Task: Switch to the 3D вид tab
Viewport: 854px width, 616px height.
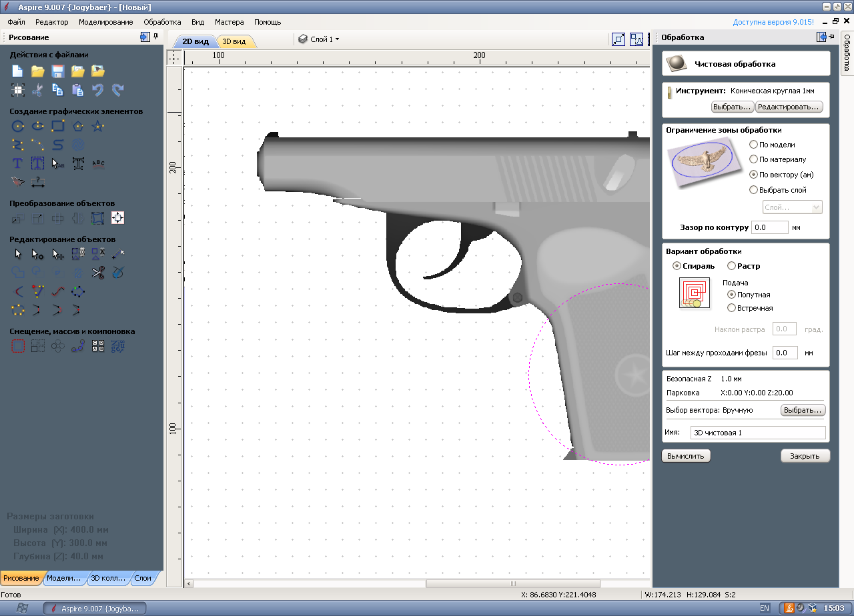Action: (x=234, y=41)
